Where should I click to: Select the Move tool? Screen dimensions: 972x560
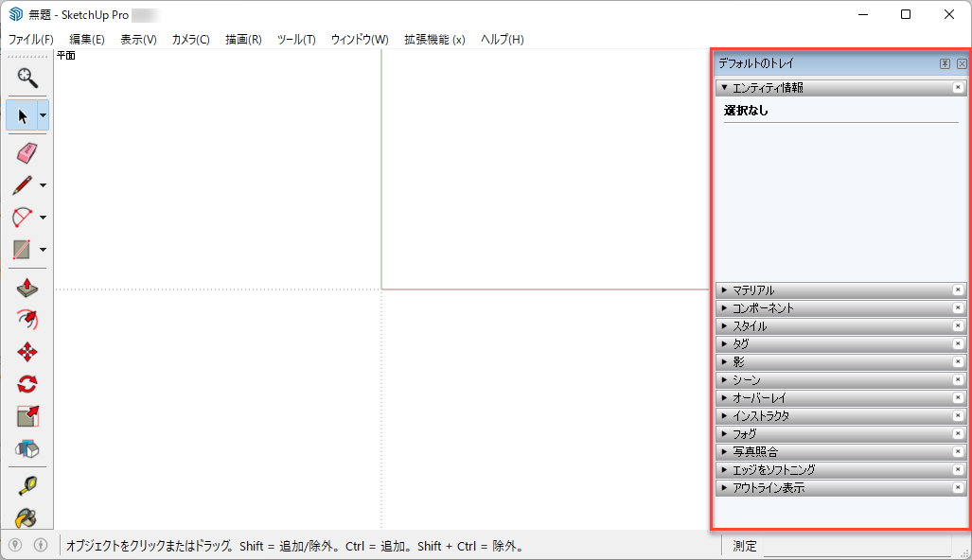[x=27, y=352]
